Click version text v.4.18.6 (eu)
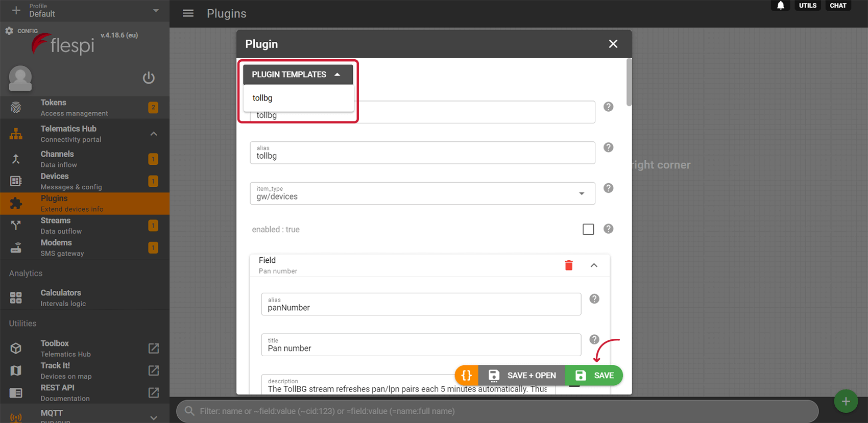The image size is (868, 423). pos(119,35)
